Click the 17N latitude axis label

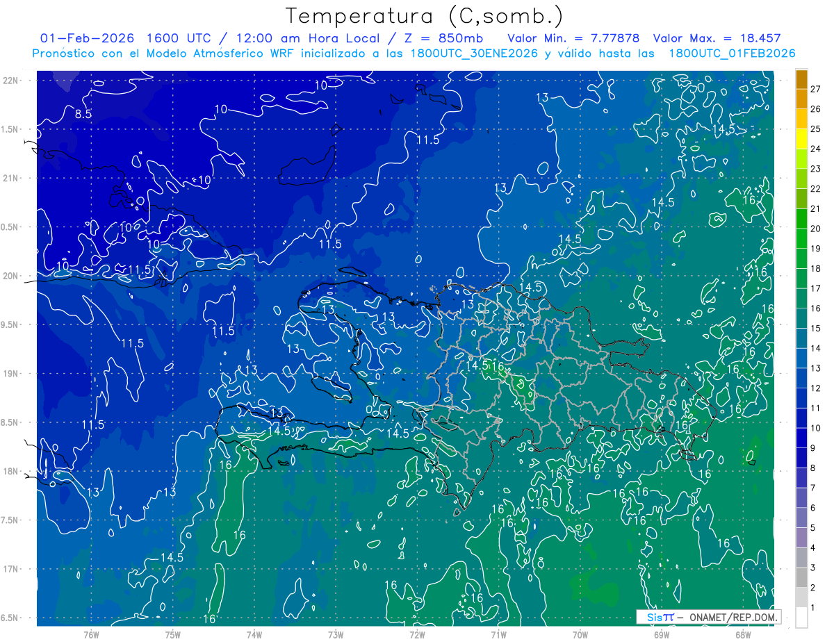[x=11, y=569]
